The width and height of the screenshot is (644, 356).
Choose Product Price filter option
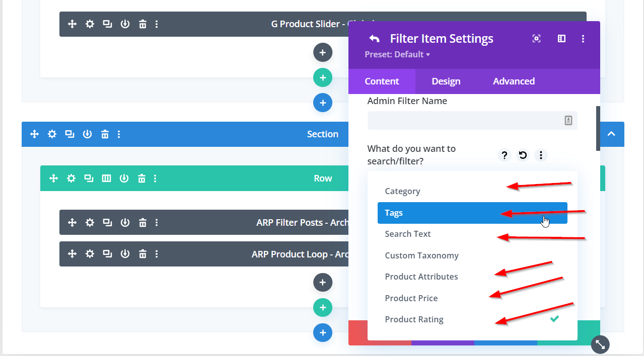(411, 298)
